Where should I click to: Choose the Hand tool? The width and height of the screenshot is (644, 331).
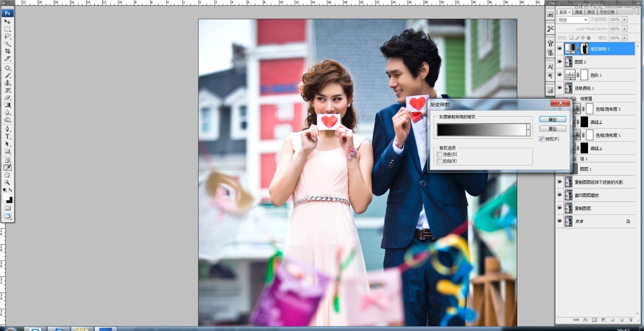click(7, 175)
